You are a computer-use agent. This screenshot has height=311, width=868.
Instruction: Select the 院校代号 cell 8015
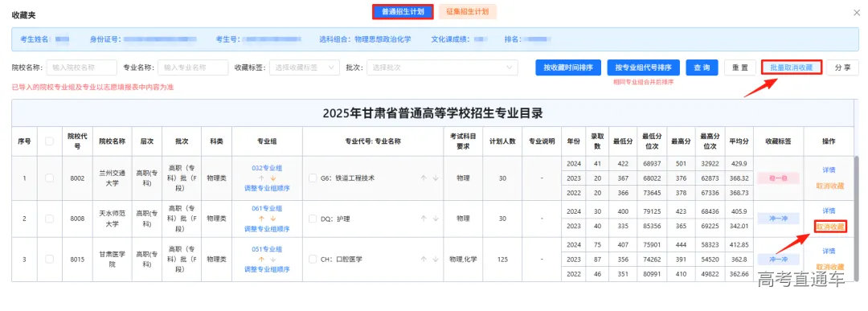77,259
